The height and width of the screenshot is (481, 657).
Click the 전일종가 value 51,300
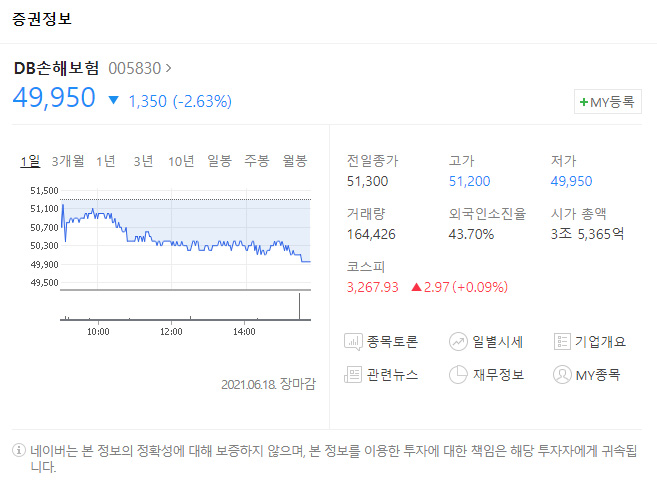click(x=367, y=181)
